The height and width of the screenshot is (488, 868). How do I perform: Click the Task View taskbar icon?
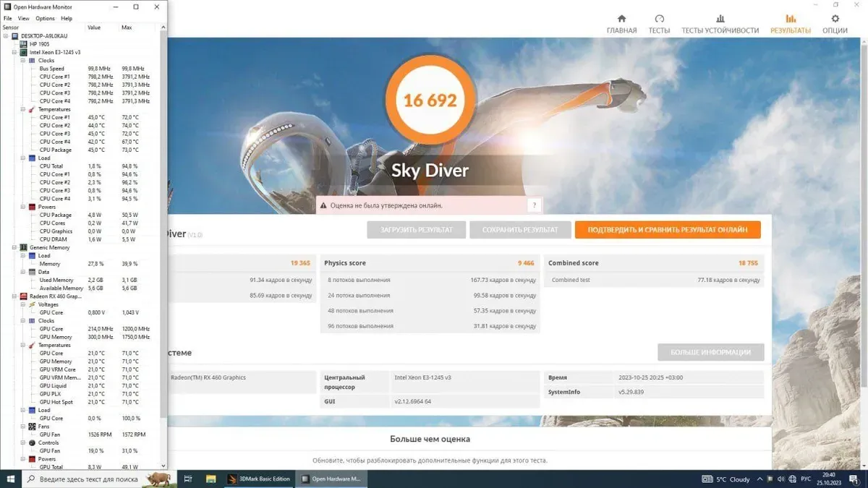[187, 479]
